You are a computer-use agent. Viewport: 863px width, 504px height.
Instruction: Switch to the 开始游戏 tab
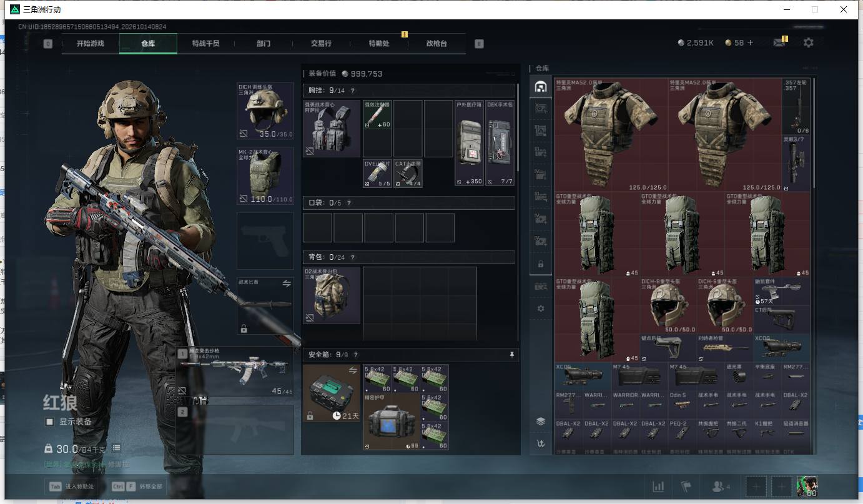90,44
